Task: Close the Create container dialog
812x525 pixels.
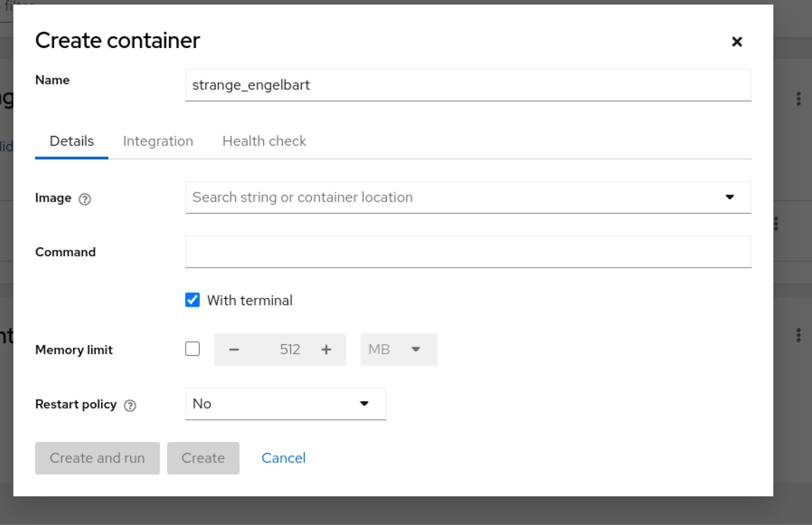Action: 737,41
